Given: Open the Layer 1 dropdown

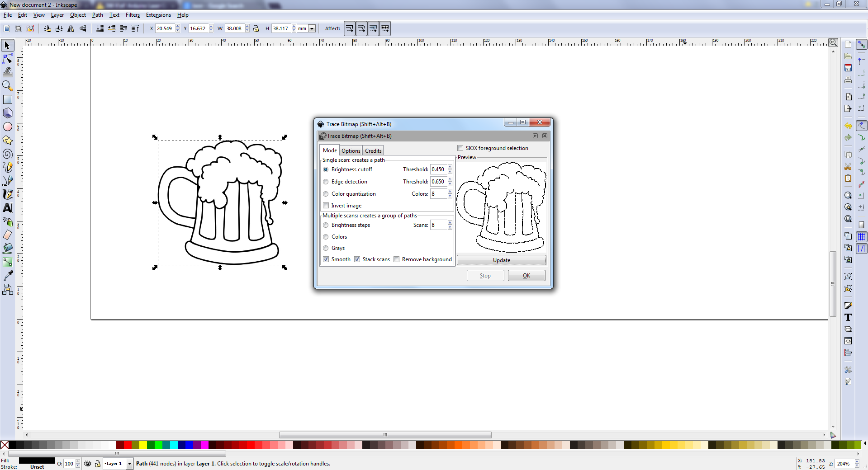Looking at the screenshot, I should (x=129, y=464).
